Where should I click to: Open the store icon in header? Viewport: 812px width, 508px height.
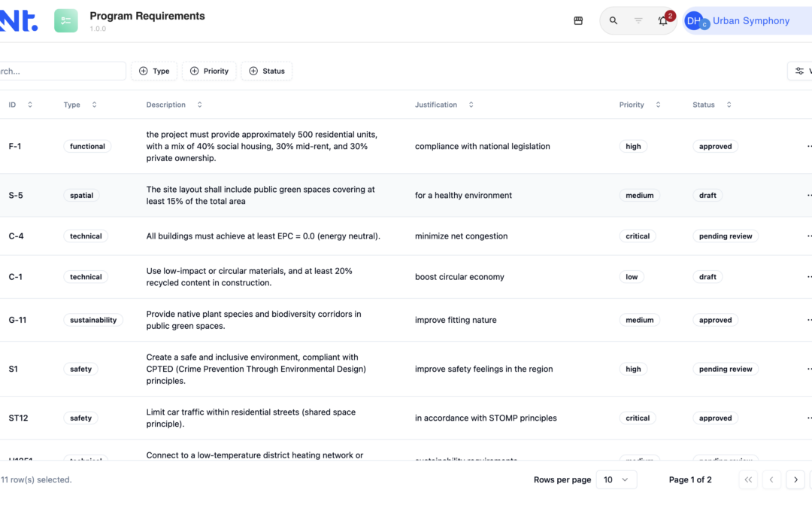(x=578, y=21)
